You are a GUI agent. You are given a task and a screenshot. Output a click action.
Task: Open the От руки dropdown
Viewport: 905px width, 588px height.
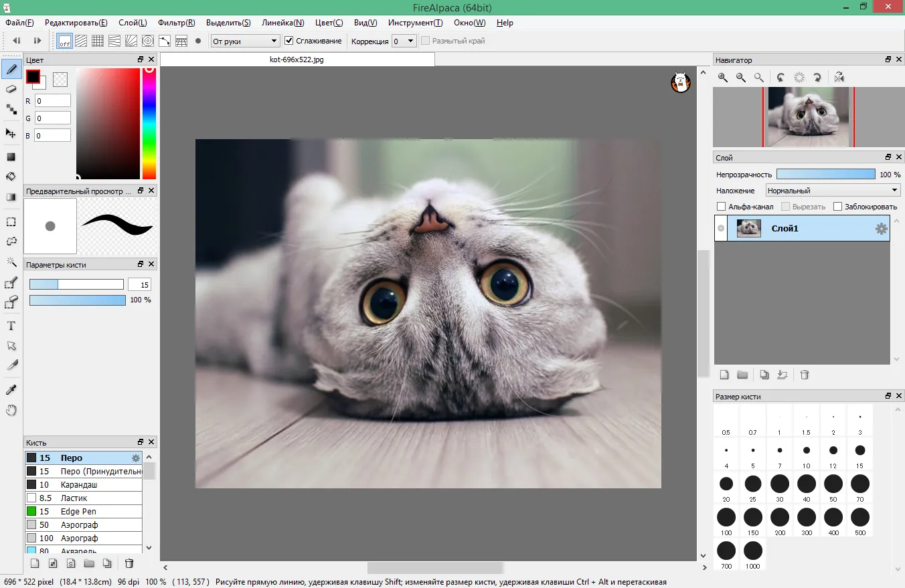pyautogui.click(x=245, y=41)
